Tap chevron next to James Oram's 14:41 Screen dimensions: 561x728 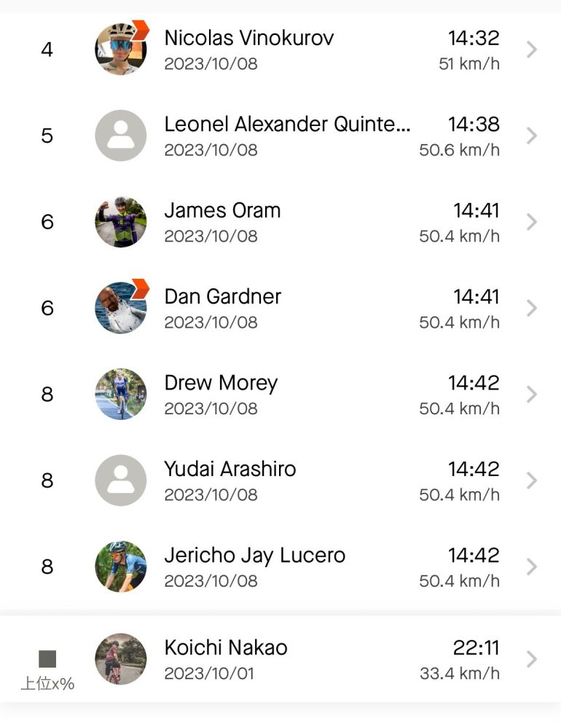pyautogui.click(x=532, y=222)
